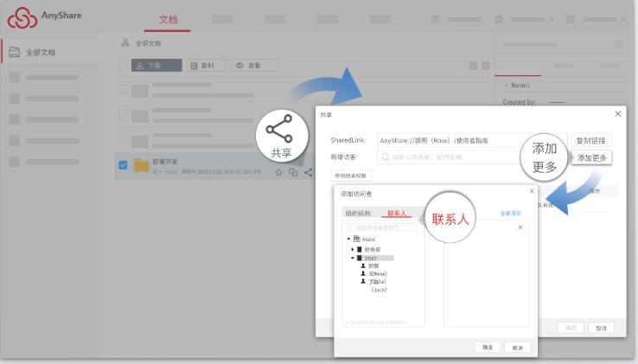Screen dimensions: 638x364
Task: Star the 部署开发 folder as favorite
Action: click(278, 173)
